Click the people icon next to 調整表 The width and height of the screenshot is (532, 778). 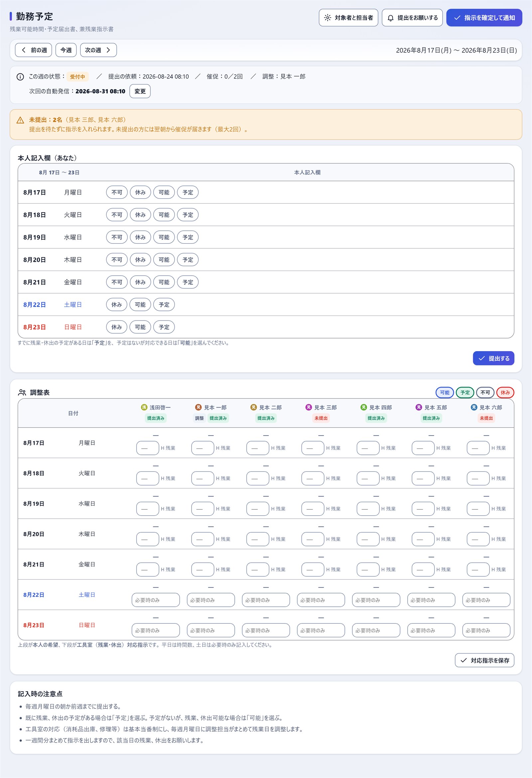click(22, 392)
